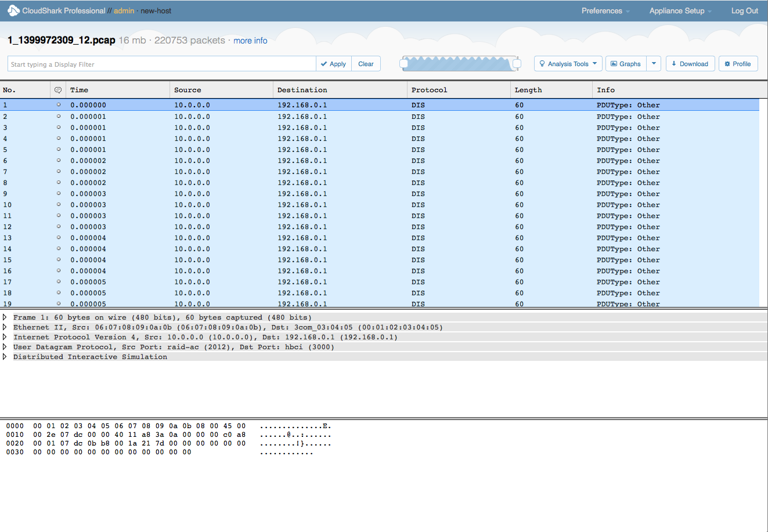Click the annotation icon in packet 7 row

pos(58,171)
